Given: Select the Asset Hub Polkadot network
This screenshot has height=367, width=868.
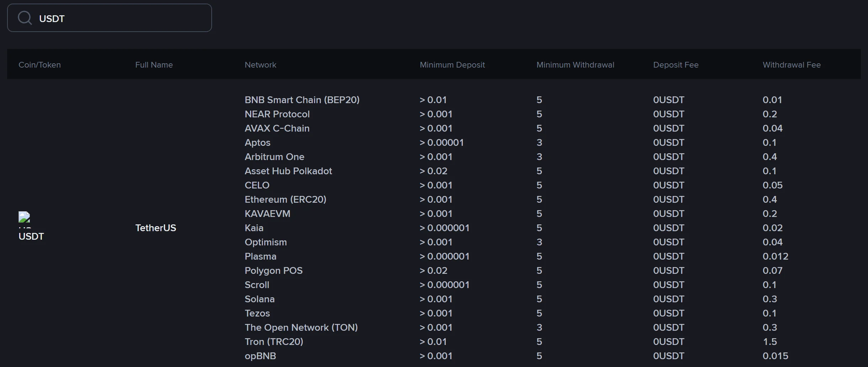Looking at the screenshot, I should click(x=289, y=171).
